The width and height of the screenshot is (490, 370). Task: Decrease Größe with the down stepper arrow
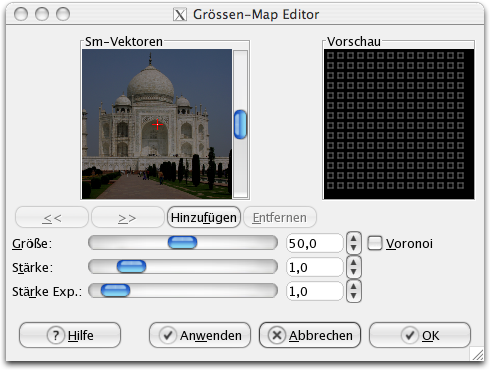[354, 248]
